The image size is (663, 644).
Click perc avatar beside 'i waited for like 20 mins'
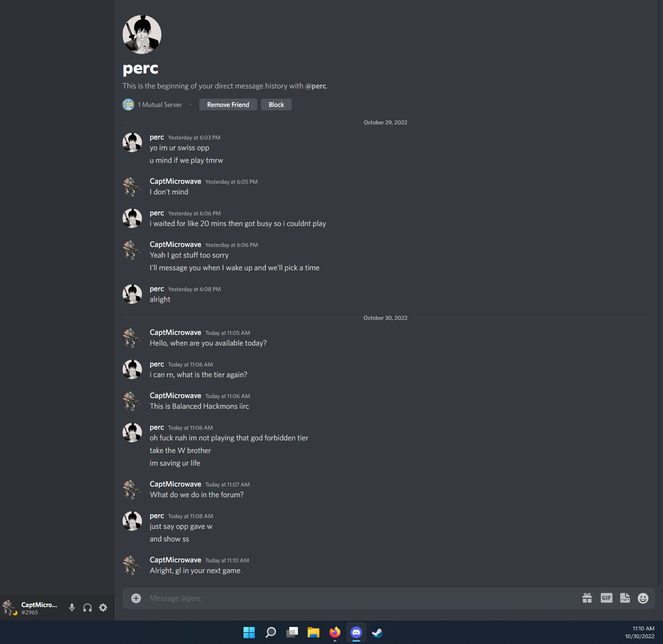[132, 218]
